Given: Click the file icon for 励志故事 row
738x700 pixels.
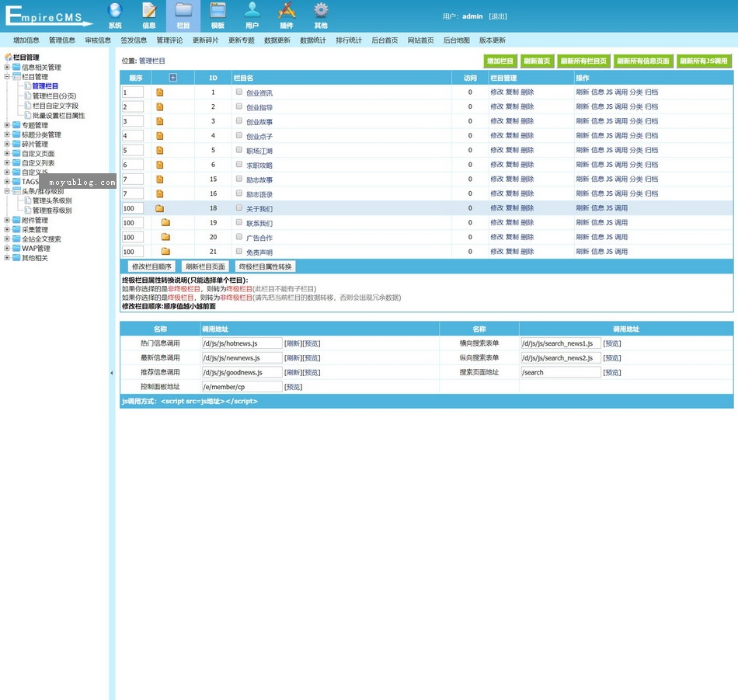Looking at the screenshot, I should tap(160, 179).
